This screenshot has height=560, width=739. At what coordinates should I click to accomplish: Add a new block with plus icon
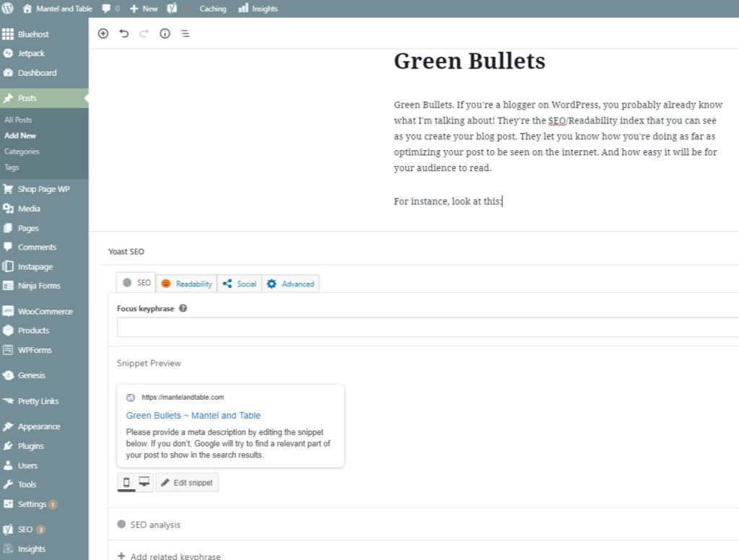(x=103, y=33)
